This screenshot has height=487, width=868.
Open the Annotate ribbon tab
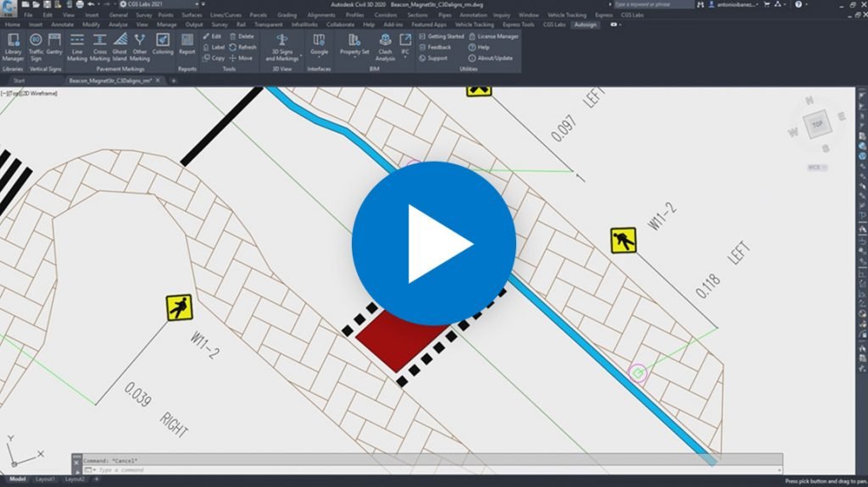62,25
